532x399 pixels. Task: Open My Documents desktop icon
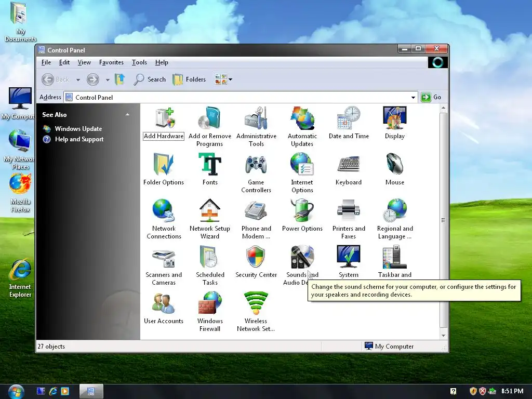[20, 22]
